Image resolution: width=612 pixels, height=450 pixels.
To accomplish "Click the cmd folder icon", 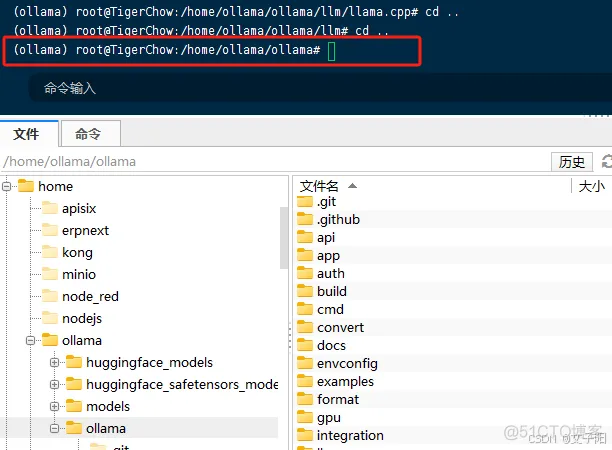I will click(x=305, y=309).
